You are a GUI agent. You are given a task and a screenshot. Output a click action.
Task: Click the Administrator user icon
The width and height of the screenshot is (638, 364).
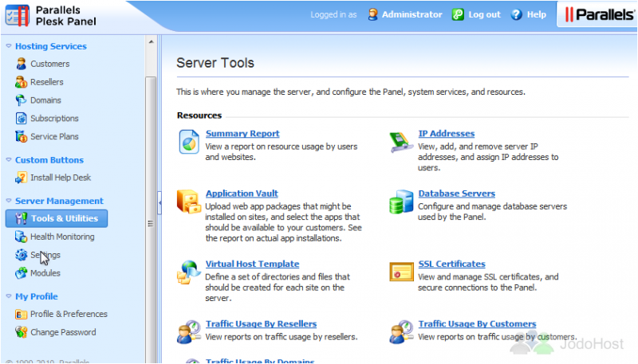(372, 14)
